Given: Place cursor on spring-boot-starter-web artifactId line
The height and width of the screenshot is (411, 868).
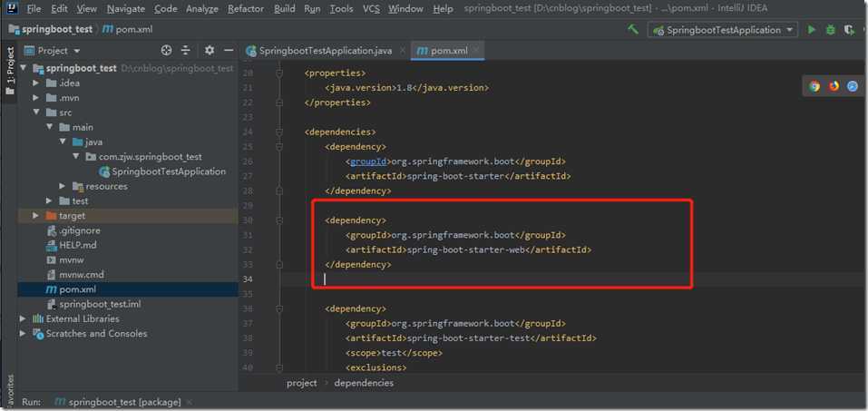Looking at the screenshot, I should pos(468,250).
